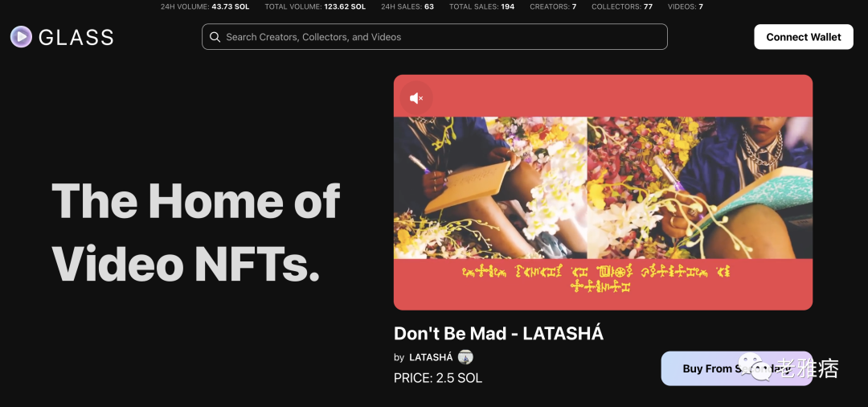Unmute the video with the speaker icon
Image resolution: width=868 pixels, height=407 pixels.
tap(416, 99)
